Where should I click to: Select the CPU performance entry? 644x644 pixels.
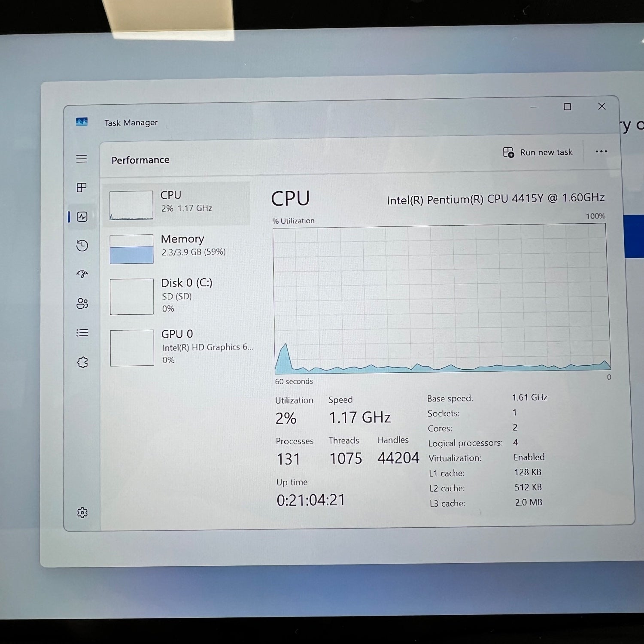tap(176, 204)
